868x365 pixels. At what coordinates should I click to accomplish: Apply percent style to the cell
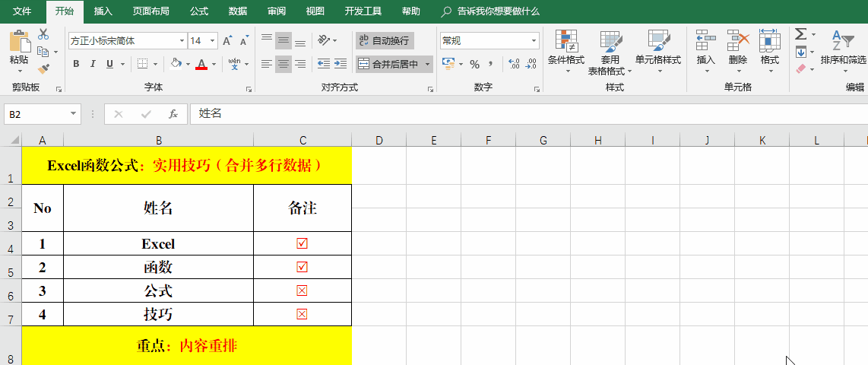(474, 64)
